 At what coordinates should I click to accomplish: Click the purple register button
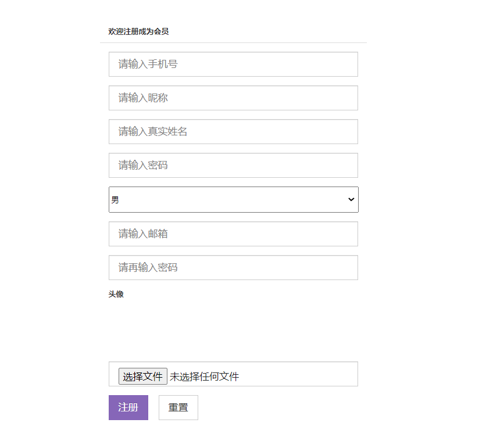[128, 407]
